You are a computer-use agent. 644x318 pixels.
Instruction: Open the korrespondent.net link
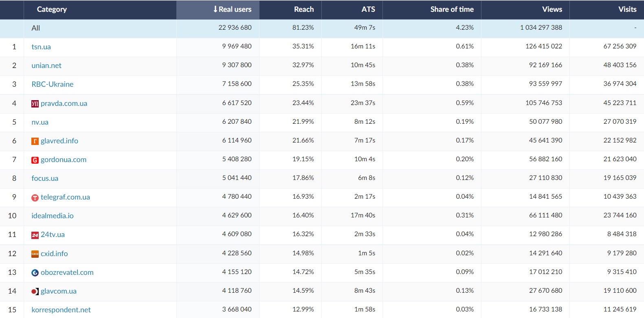tap(61, 310)
